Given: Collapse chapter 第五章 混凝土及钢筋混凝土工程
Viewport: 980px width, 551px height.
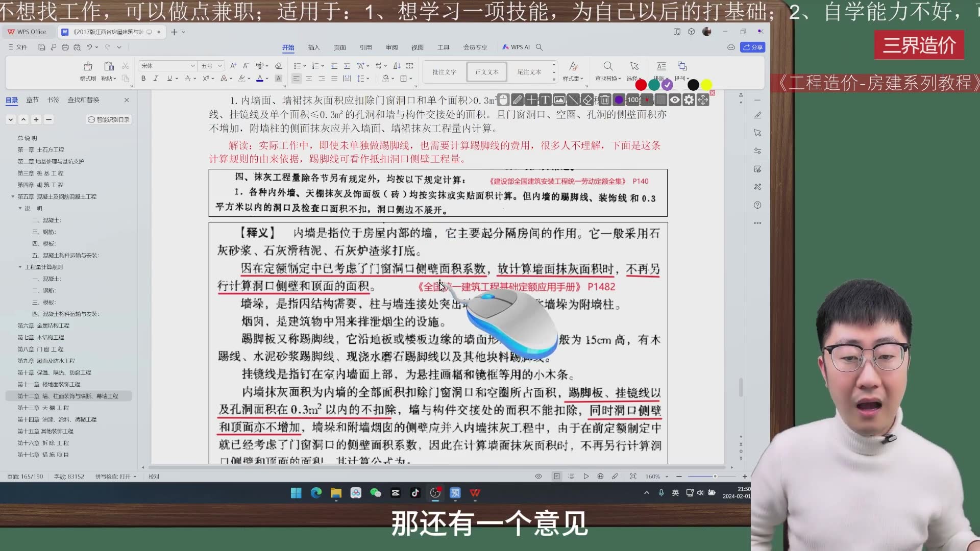Looking at the screenshot, I should pos(13,196).
